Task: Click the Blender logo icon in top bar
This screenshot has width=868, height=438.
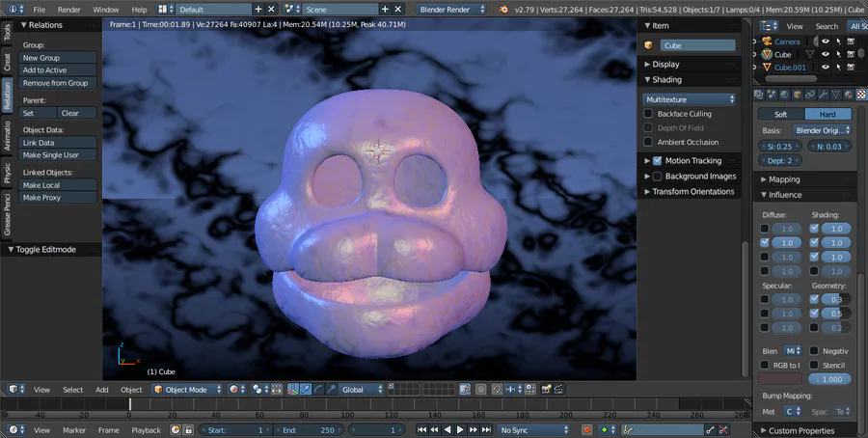Action: pos(502,10)
